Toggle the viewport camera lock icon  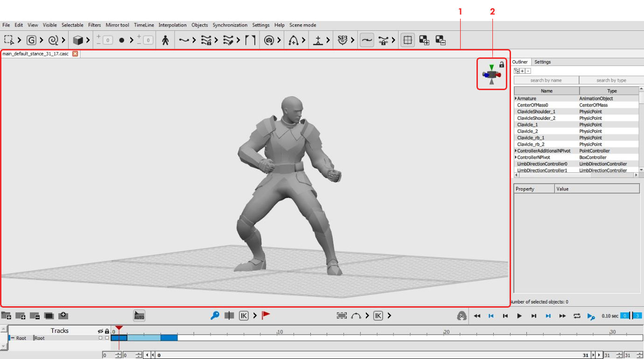tap(502, 64)
